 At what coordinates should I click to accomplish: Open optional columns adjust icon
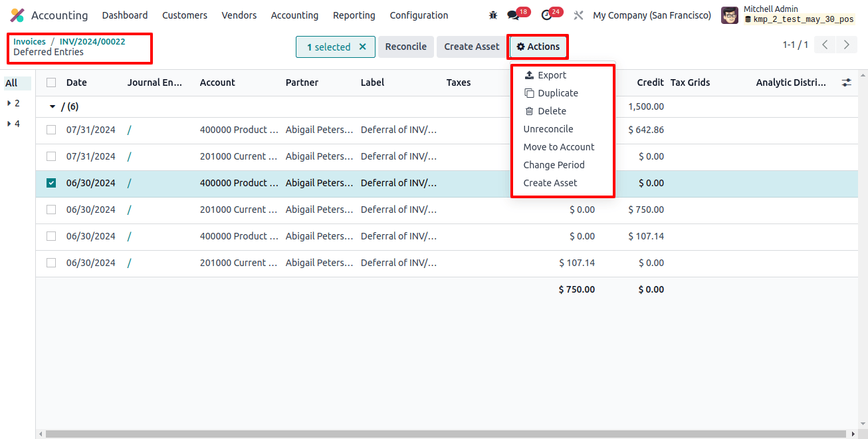click(846, 82)
